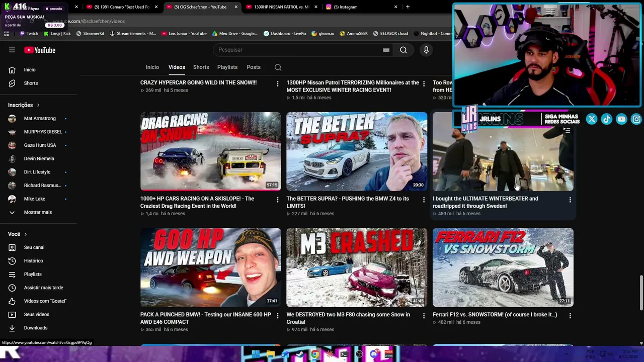Open the Dashboard - LivePix bookmark
The image size is (644, 362).
click(285, 34)
